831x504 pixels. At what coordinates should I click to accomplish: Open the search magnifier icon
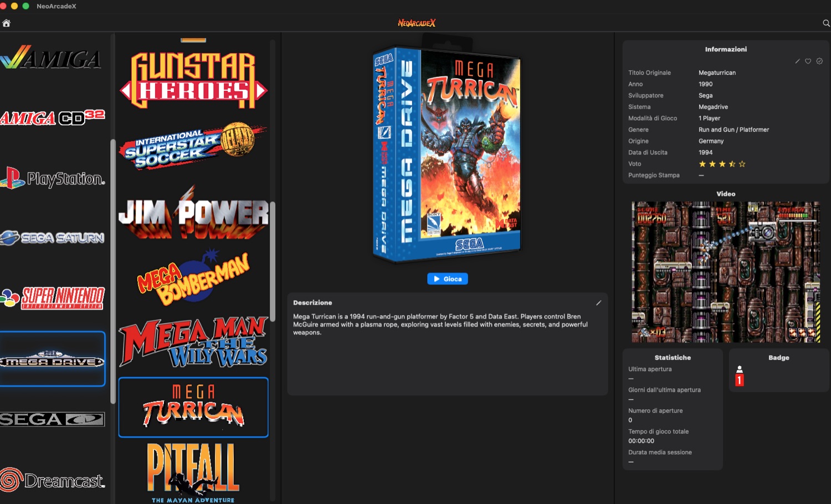tap(826, 23)
